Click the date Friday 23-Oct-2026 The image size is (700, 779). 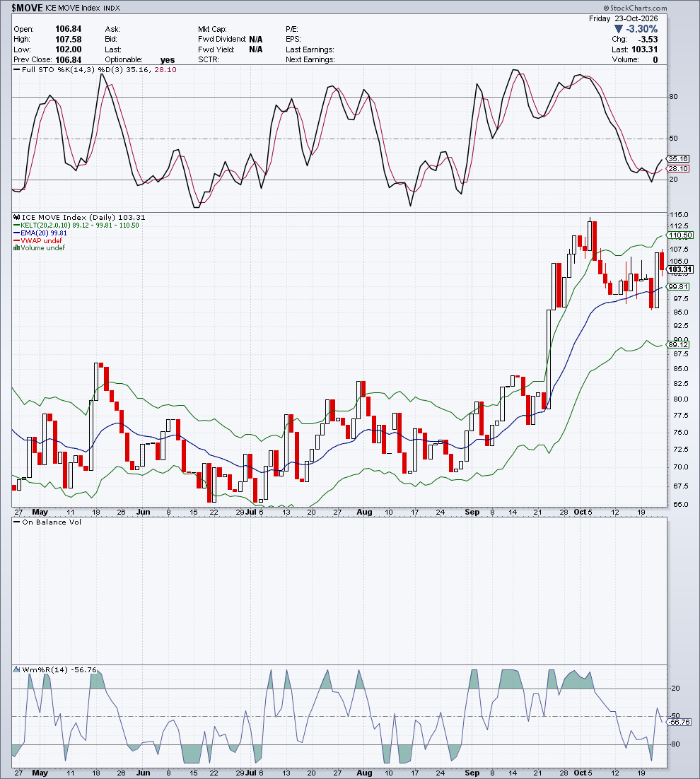624,18
